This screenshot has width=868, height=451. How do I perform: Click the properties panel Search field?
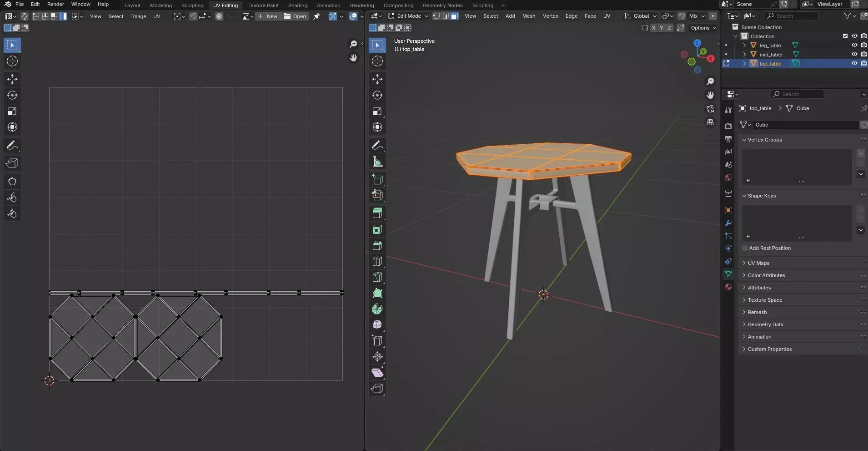(797, 94)
